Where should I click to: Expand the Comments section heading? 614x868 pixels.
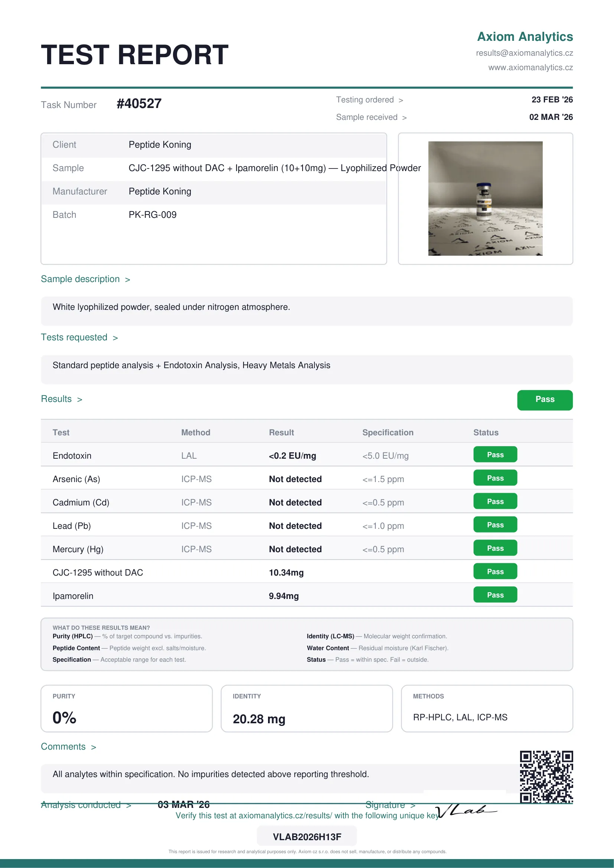pos(68,747)
